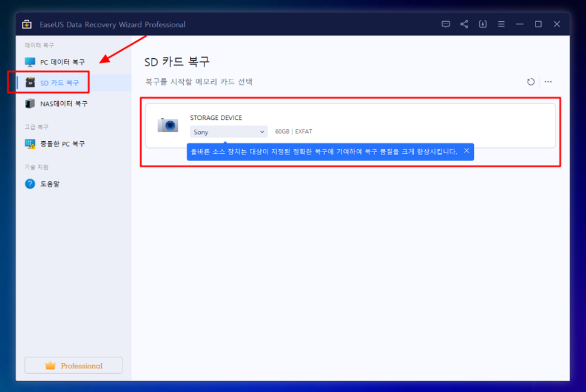This screenshot has width=586, height=392.
Task: Click the camera storage device icon
Action: click(168, 125)
